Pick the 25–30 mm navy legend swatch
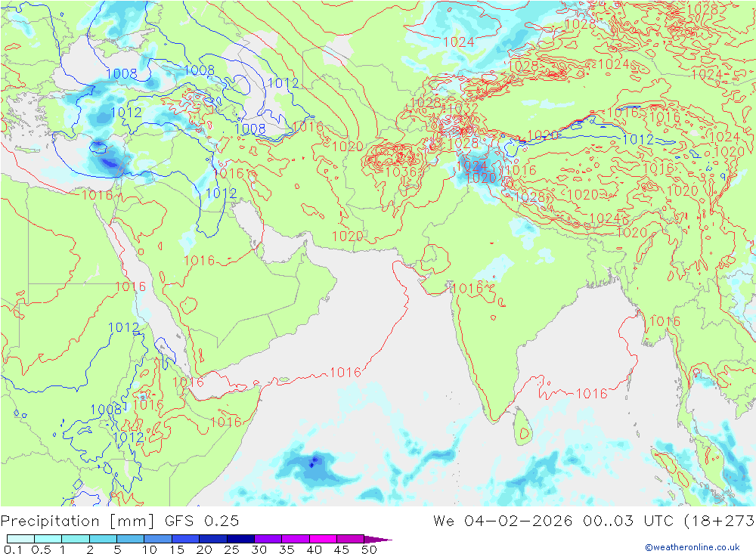The width and height of the screenshot is (756, 554). 240,539
